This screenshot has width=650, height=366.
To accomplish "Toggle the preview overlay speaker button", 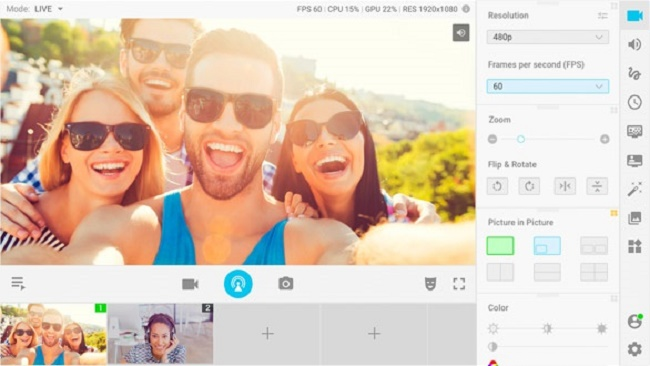I will tap(461, 33).
